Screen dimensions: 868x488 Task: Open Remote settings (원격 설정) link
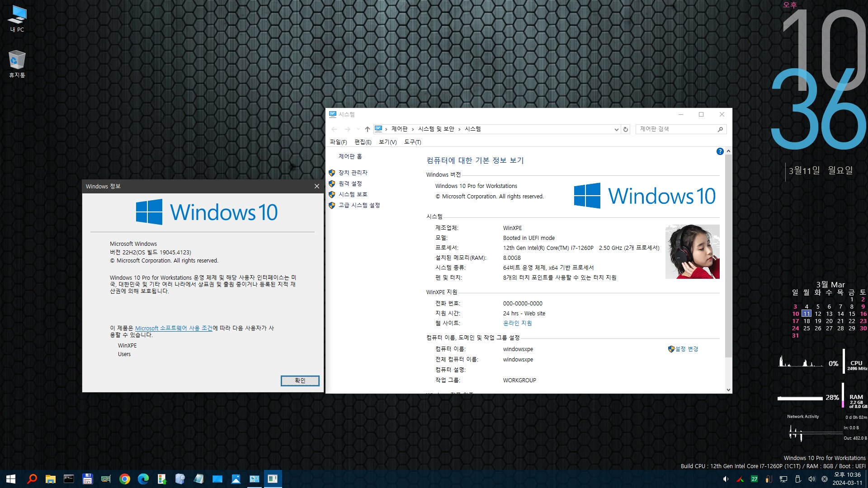pyautogui.click(x=350, y=183)
